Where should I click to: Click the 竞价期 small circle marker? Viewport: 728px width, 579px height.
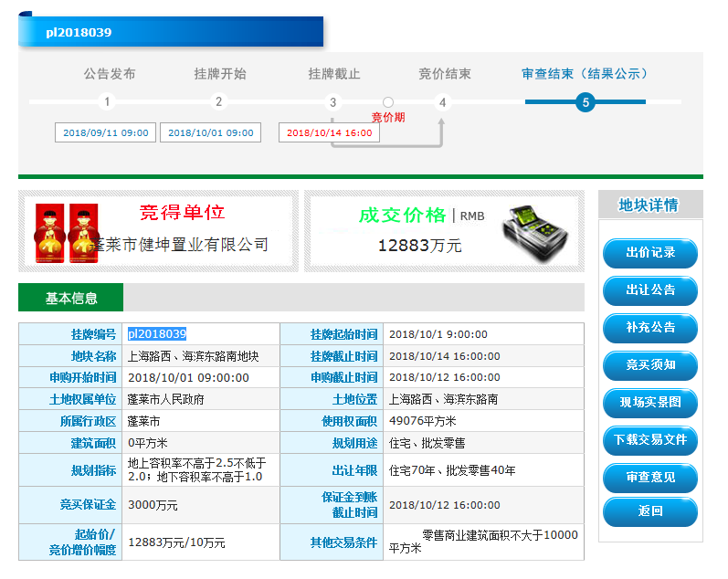point(388,102)
